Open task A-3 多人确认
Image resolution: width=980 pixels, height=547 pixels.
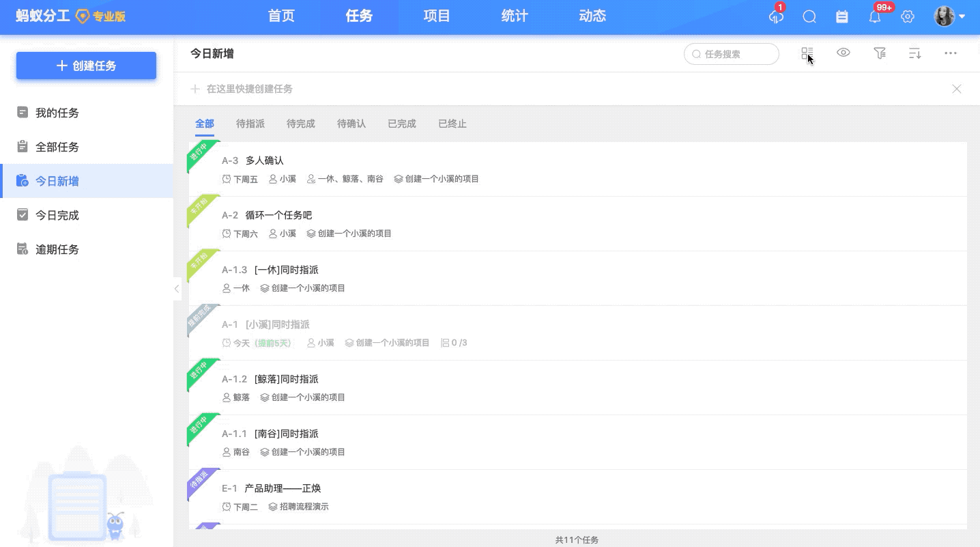577,169
